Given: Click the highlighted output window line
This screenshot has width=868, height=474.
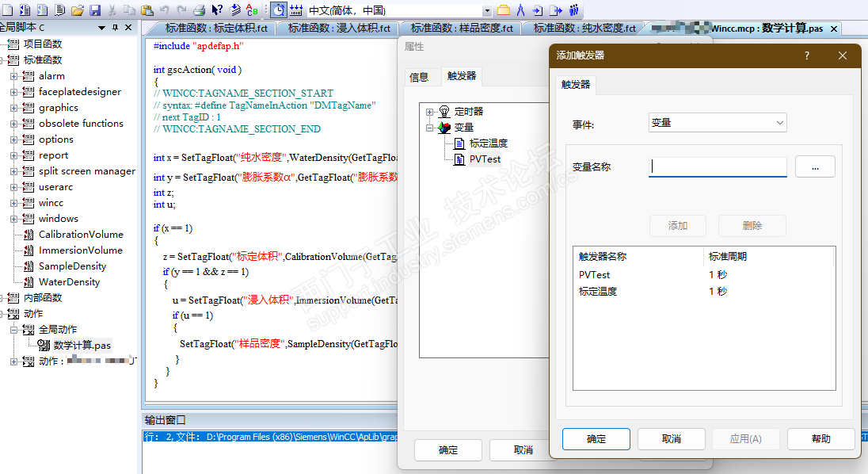Looking at the screenshot, I should coord(270,437).
